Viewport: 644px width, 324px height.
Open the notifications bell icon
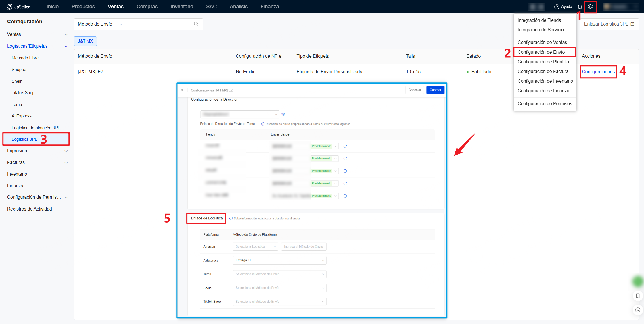(580, 7)
